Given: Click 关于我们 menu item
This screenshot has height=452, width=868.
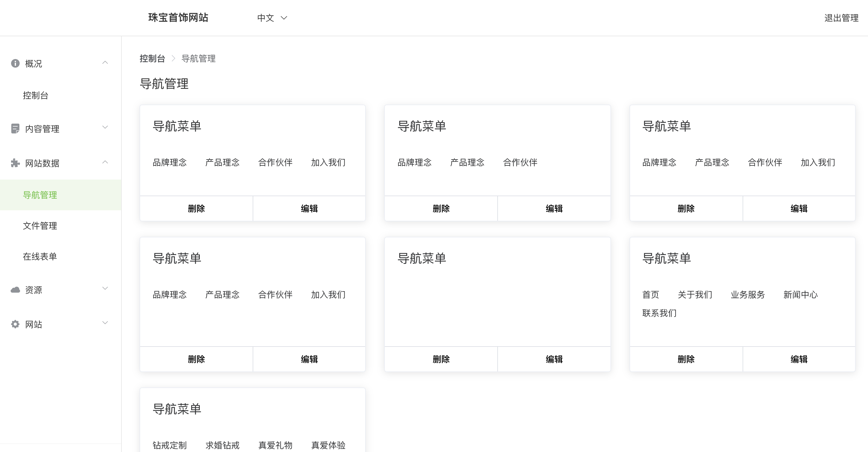Looking at the screenshot, I should coord(695,295).
